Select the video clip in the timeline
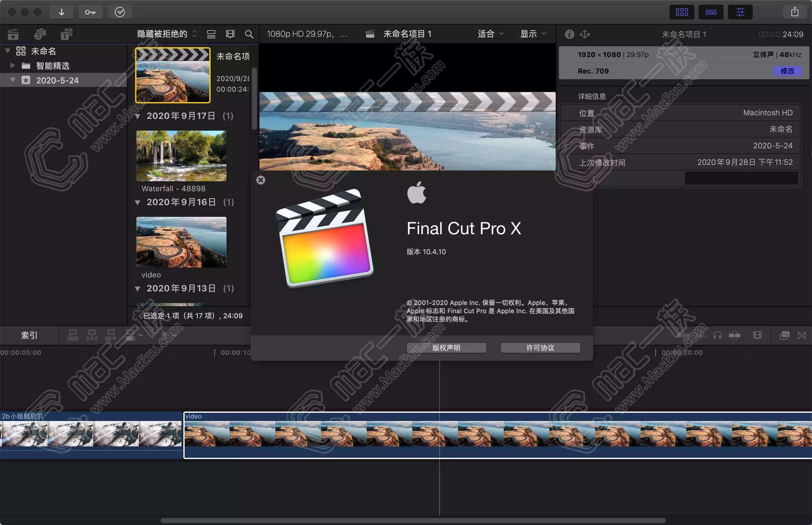812x525 pixels. [498, 435]
